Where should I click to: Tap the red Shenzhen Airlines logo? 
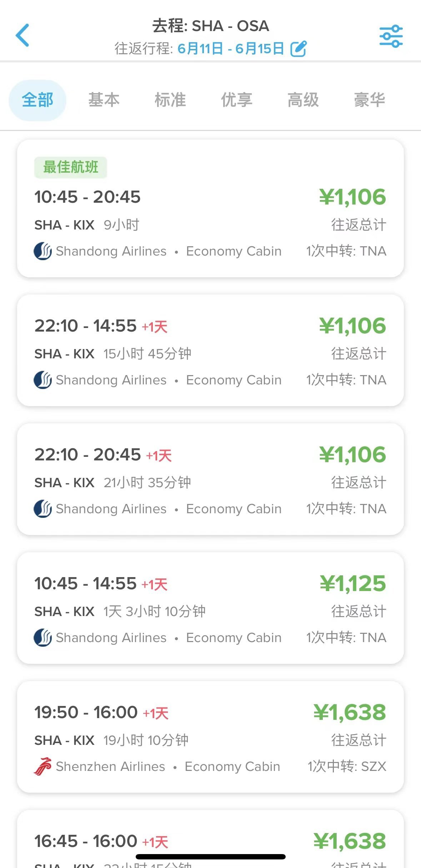pyautogui.click(x=43, y=767)
